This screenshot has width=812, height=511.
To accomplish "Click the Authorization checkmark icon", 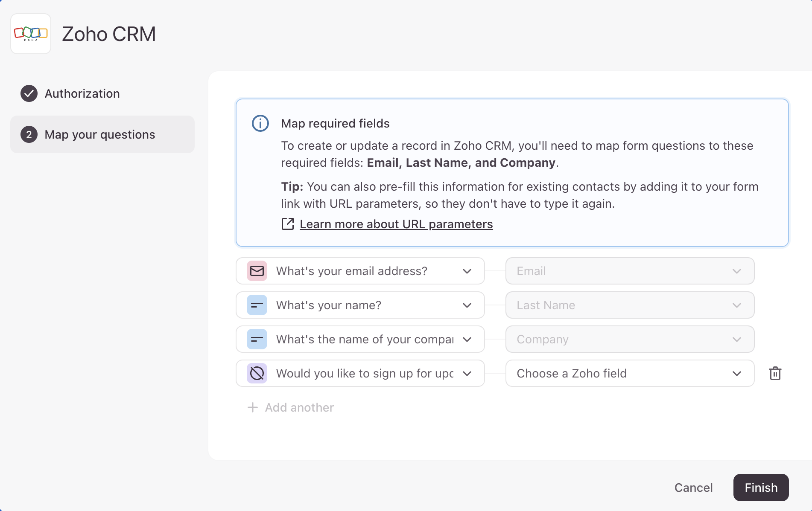I will 29,93.
